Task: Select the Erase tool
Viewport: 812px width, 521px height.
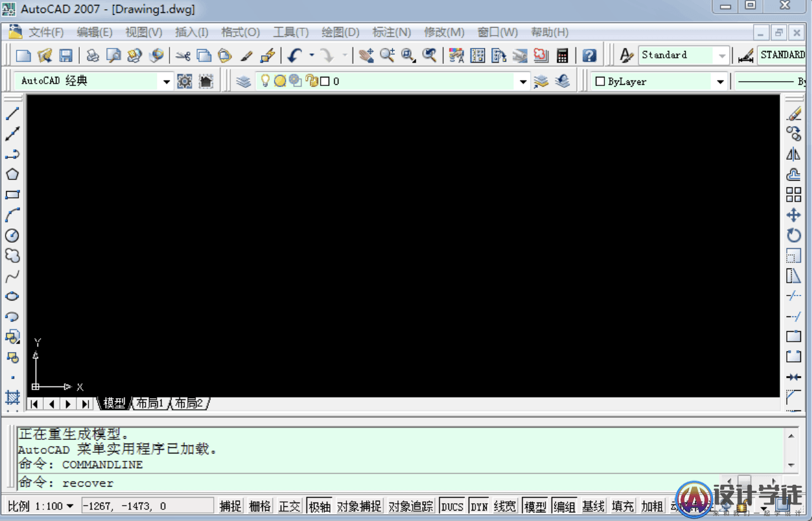Action: point(794,114)
